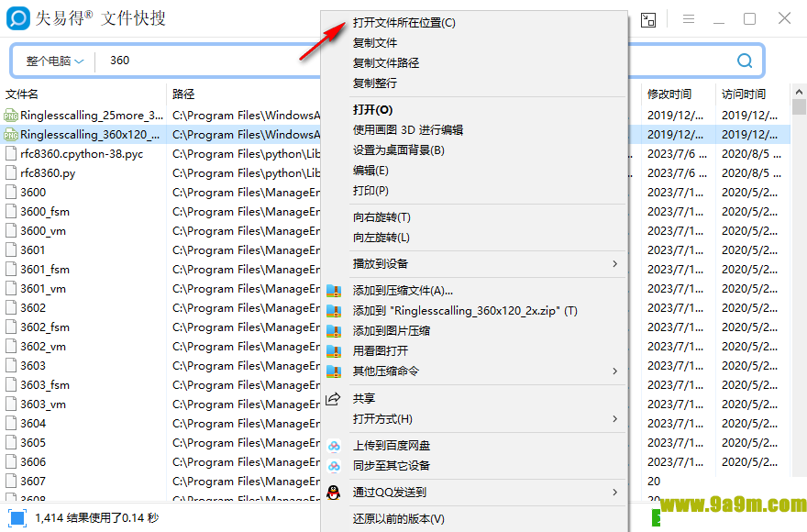Toggle compact window mode icon

[x=648, y=19]
